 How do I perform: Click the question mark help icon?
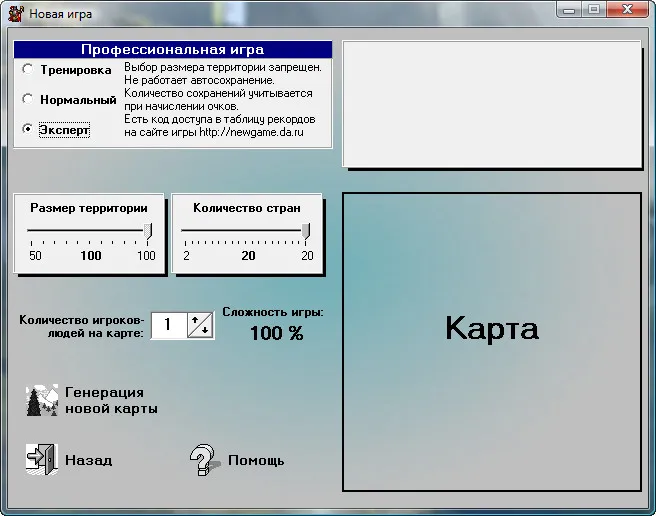point(203,459)
